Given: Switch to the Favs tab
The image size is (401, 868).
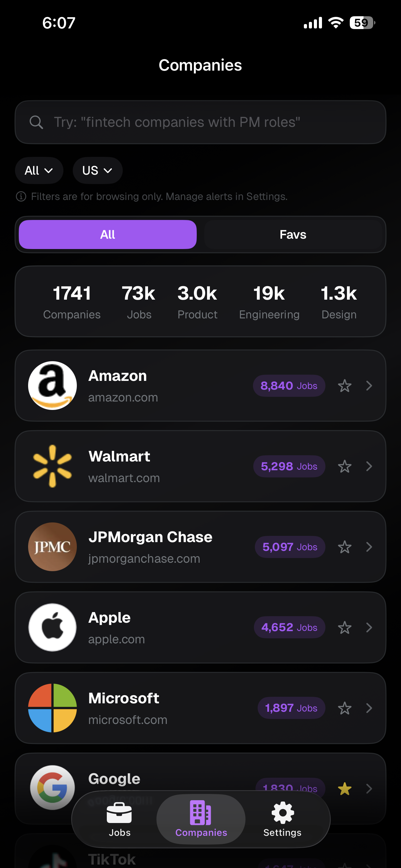Looking at the screenshot, I should pyautogui.click(x=293, y=235).
